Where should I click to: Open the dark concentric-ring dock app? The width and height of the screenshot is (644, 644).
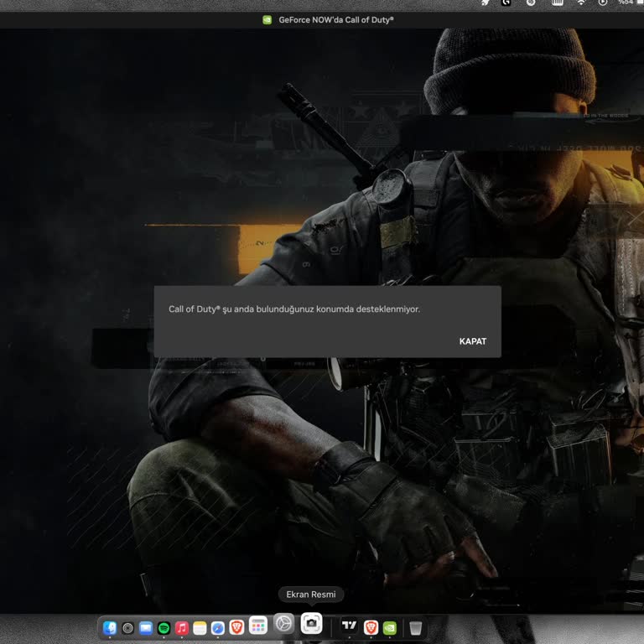(x=127, y=627)
